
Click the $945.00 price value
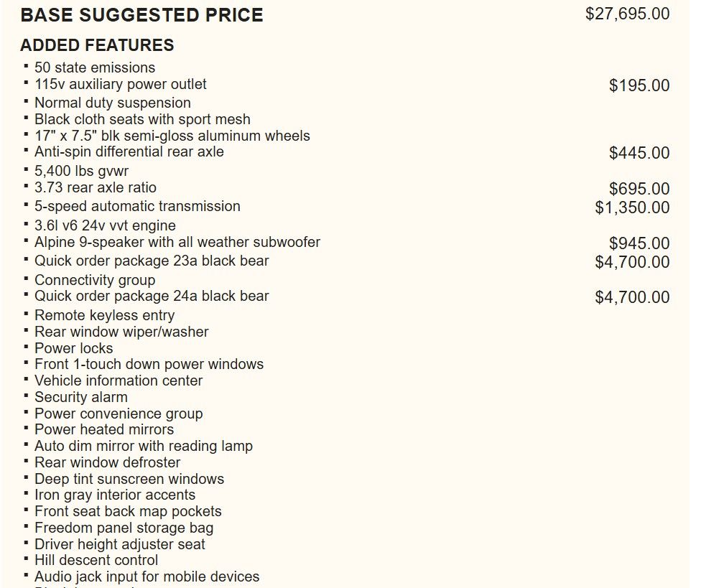pos(639,243)
